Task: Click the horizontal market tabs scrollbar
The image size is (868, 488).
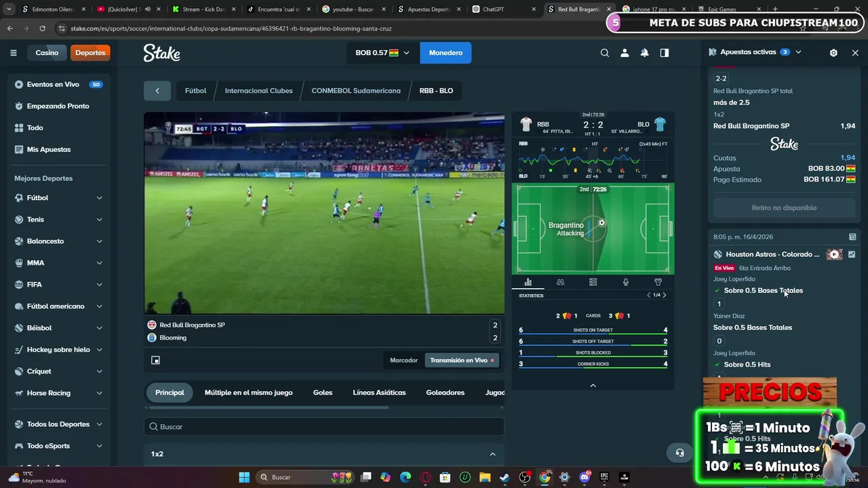Action: [268, 407]
